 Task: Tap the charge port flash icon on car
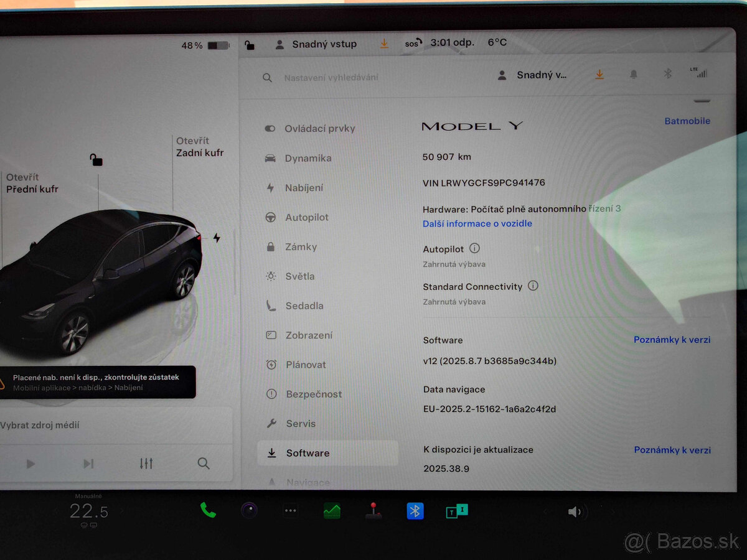tap(216, 236)
